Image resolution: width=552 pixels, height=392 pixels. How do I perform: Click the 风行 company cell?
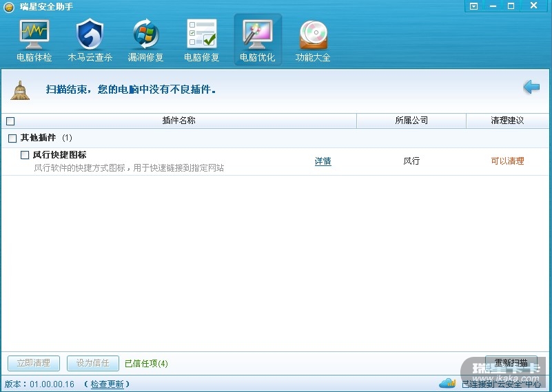point(411,161)
